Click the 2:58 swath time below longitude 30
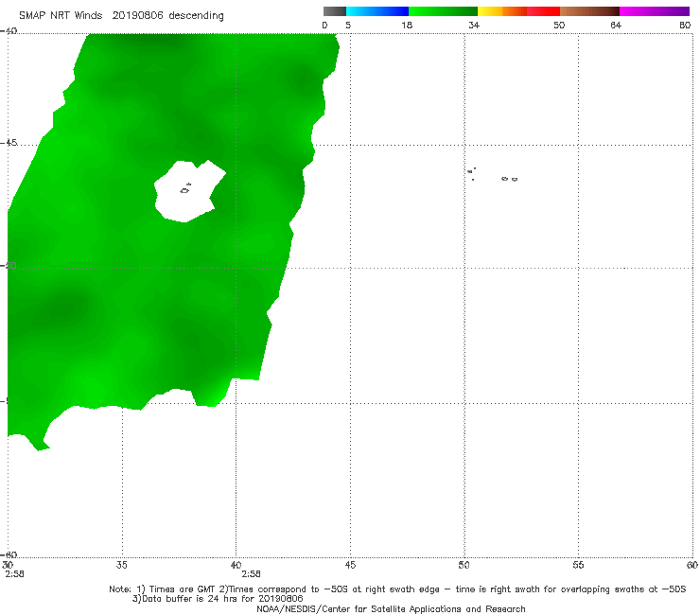The height and width of the screenshot is (615, 700). 15,574
